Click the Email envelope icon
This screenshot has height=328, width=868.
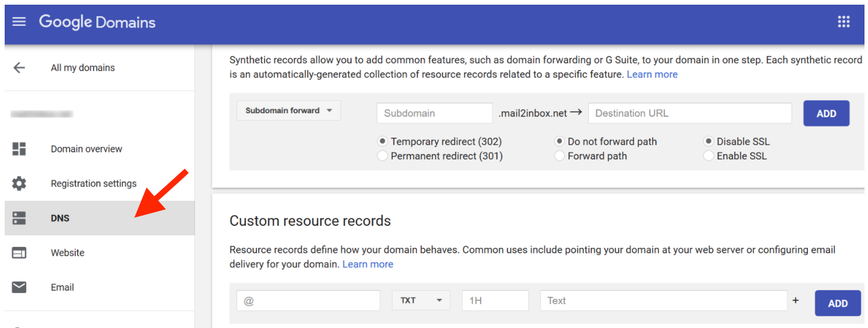point(19,287)
